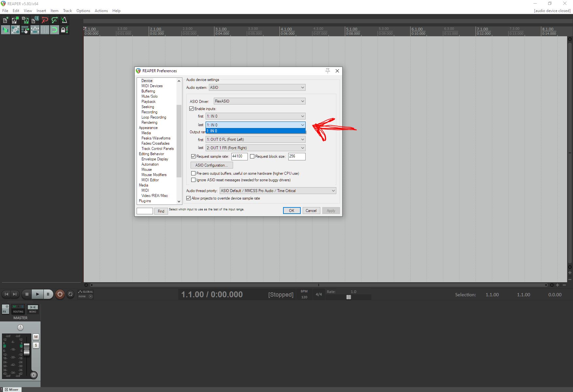
Task: Toggle the Snap magnet toolbar icon
Action: tap(55, 30)
